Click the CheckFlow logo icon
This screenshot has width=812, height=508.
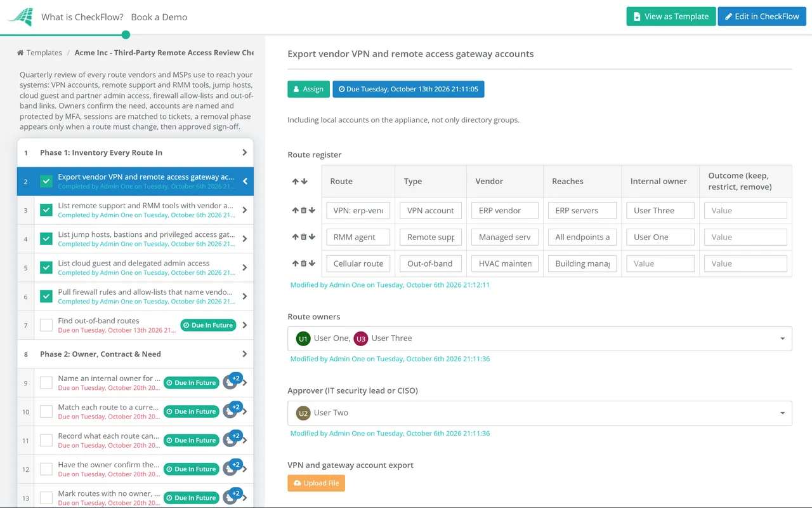click(20, 17)
